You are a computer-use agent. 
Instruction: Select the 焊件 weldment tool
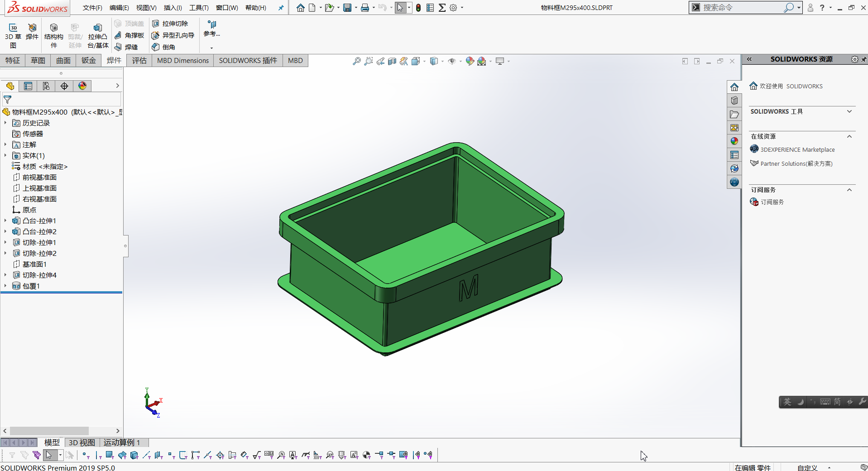[x=32, y=32]
